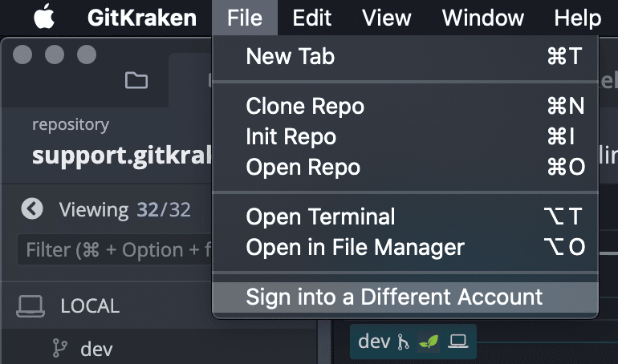Open the Edit menu
This screenshot has height=364, width=618.
click(312, 17)
